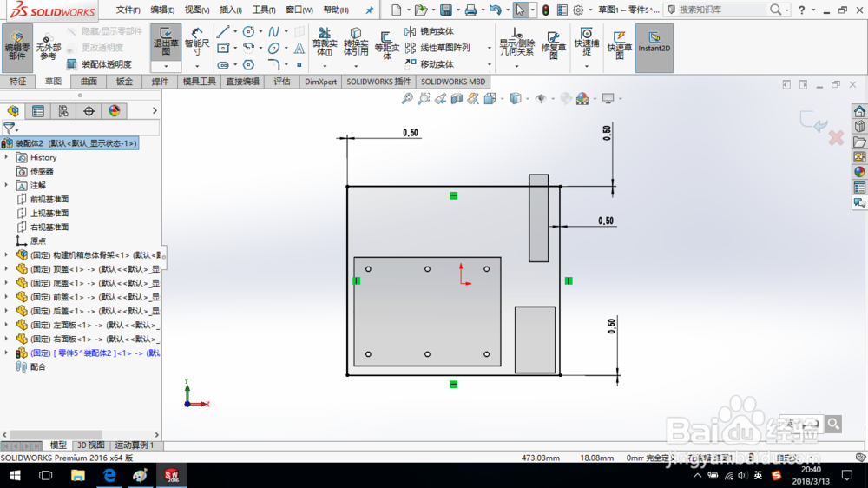The height and width of the screenshot is (488, 868).
Task: Click Assembly Transparency (装配体透明度)
Action: pos(100,64)
